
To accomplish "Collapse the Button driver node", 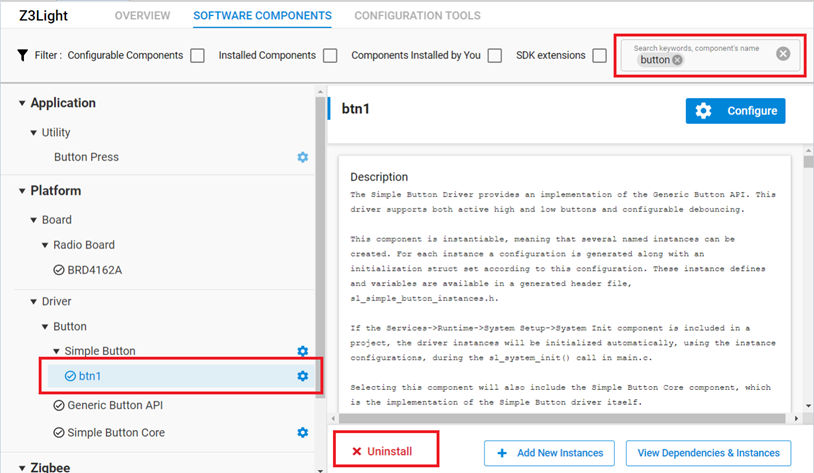I will pyautogui.click(x=45, y=327).
